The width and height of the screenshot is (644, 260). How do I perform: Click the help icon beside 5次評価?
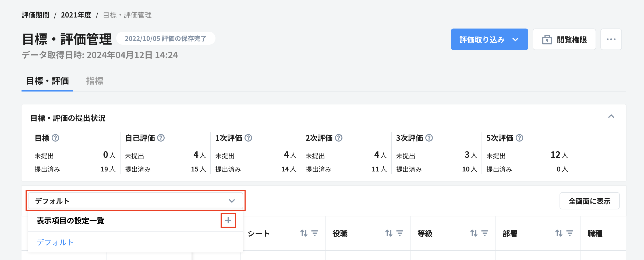(x=520, y=138)
